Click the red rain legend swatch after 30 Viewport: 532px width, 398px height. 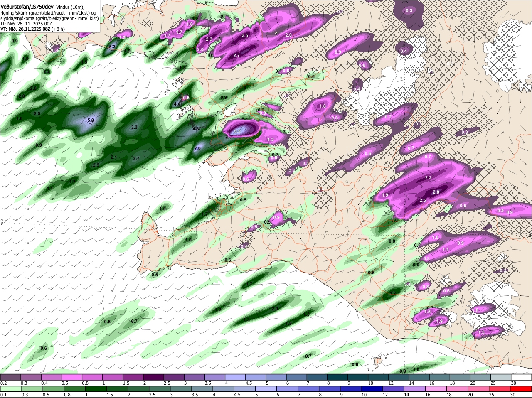point(522,388)
